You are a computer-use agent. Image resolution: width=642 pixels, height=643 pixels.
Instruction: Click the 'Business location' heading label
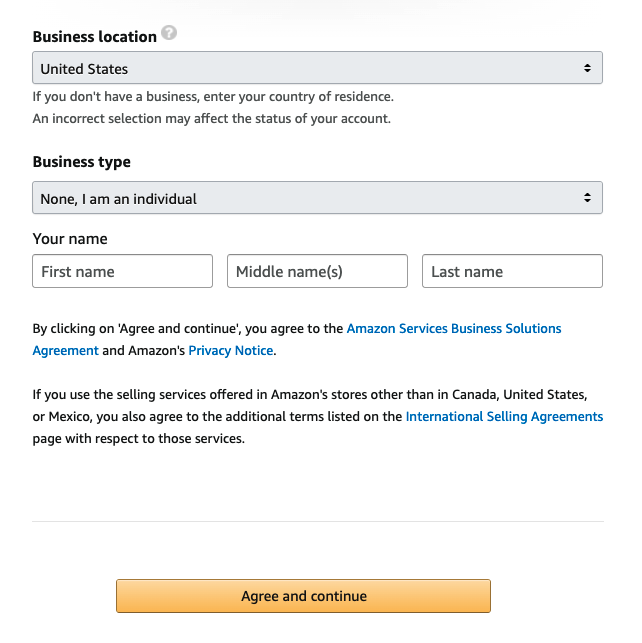point(94,37)
